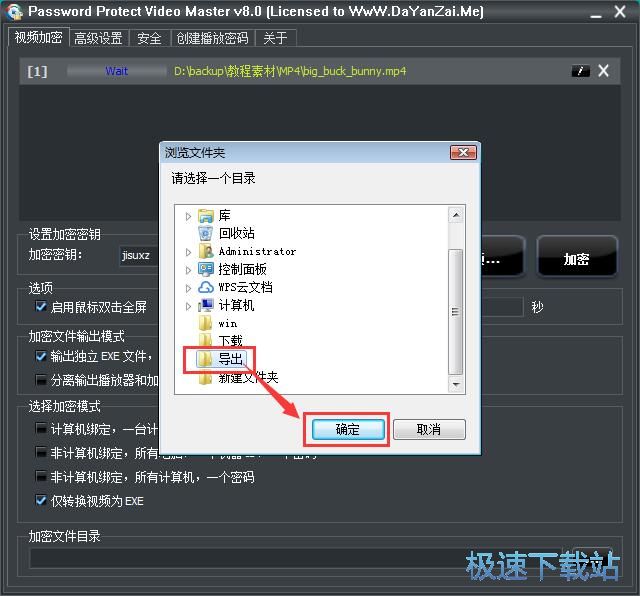Click the 导出 folder icon
The image size is (640, 596).
(206, 359)
